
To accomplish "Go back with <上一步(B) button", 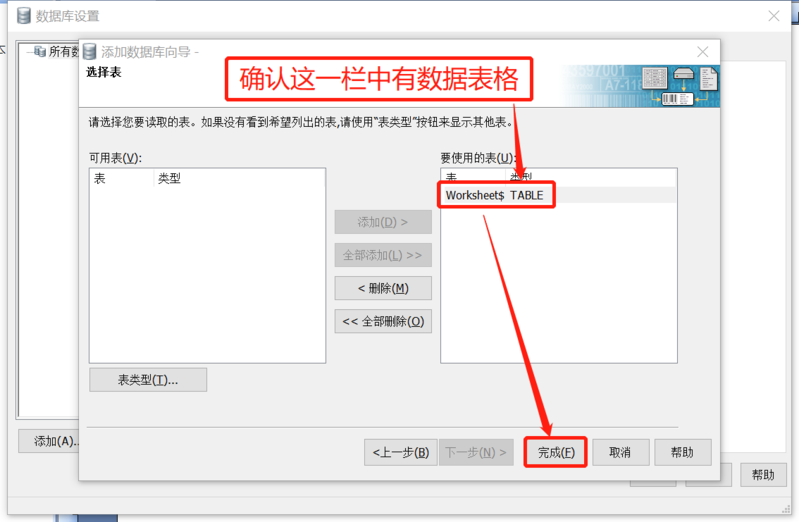I will coord(401,452).
